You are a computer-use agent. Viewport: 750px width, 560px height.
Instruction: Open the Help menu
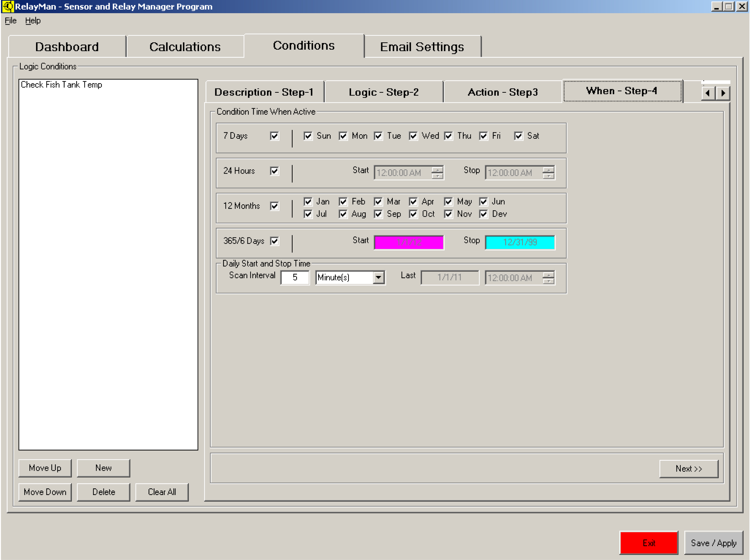pos(33,21)
